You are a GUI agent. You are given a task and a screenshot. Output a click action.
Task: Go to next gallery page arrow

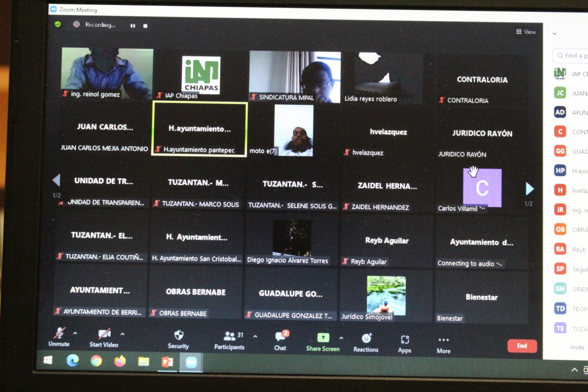[x=530, y=189]
